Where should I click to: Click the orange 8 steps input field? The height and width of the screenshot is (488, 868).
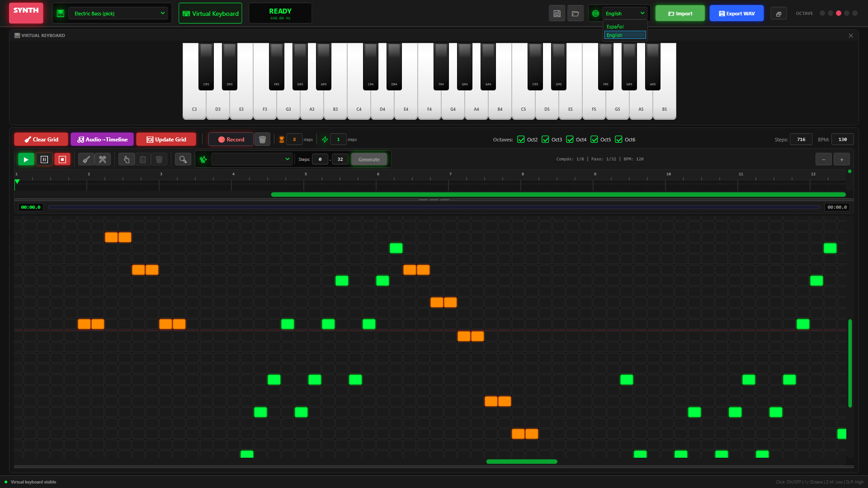pos(294,140)
